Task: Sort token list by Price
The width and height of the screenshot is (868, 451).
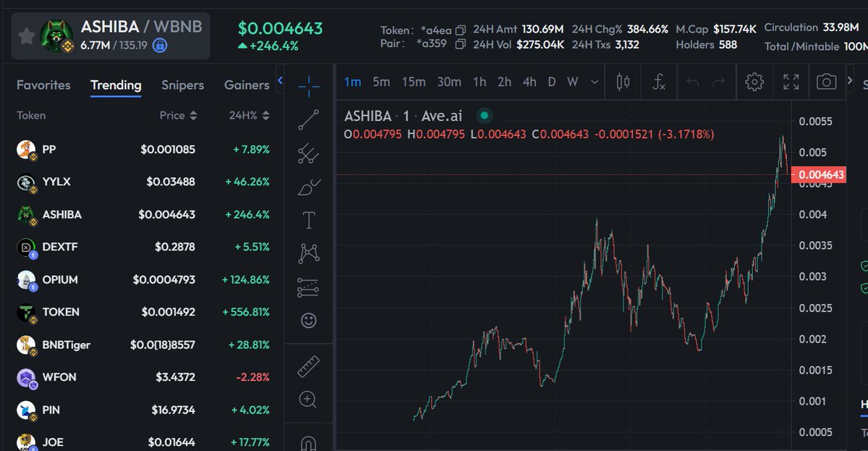Action: [x=178, y=115]
